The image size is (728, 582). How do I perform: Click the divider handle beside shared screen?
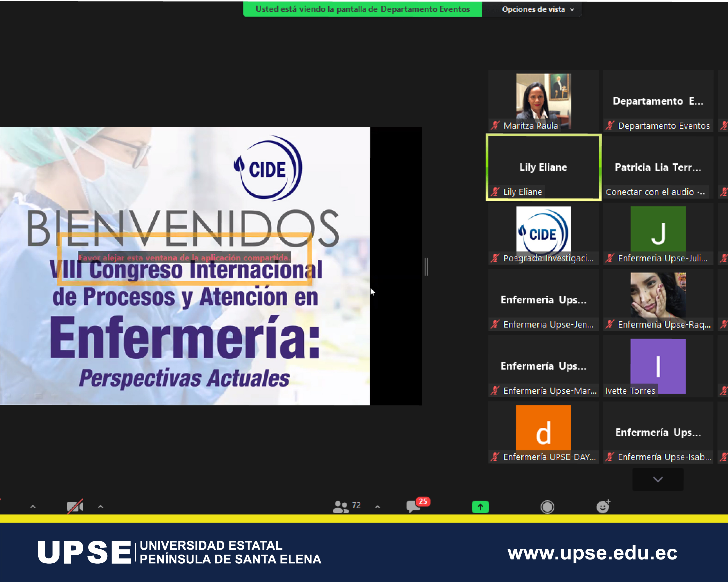pyautogui.click(x=426, y=267)
